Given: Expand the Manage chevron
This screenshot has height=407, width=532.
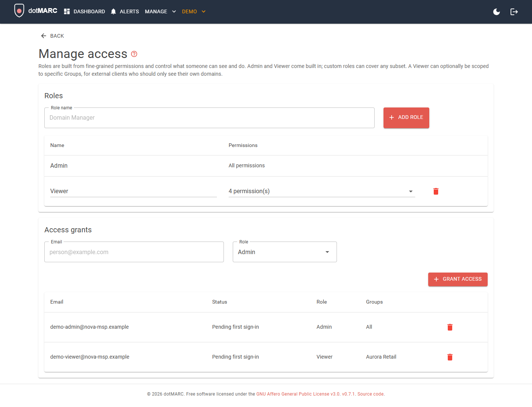Looking at the screenshot, I should click(174, 11).
